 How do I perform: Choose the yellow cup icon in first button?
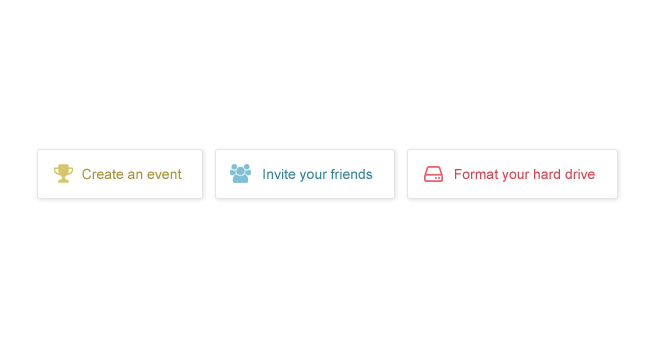63,173
